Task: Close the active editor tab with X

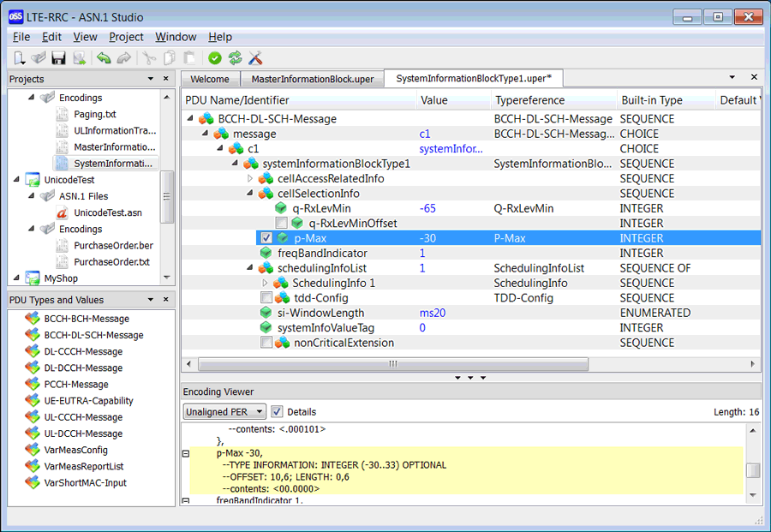Action: pyautogui.click(x=754, y=77)
